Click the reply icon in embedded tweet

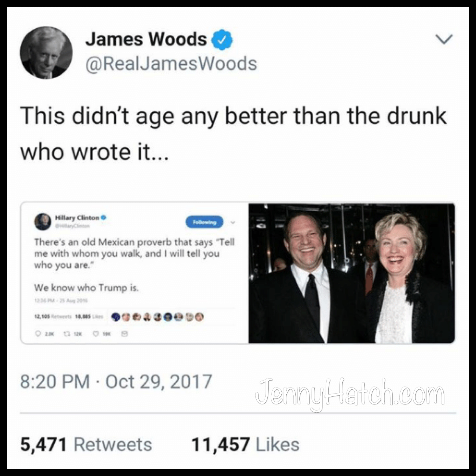38,334
